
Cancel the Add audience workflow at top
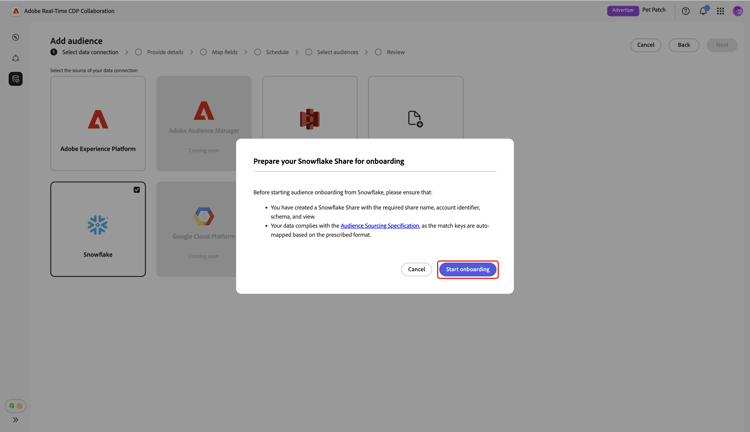tap(645, 45)
